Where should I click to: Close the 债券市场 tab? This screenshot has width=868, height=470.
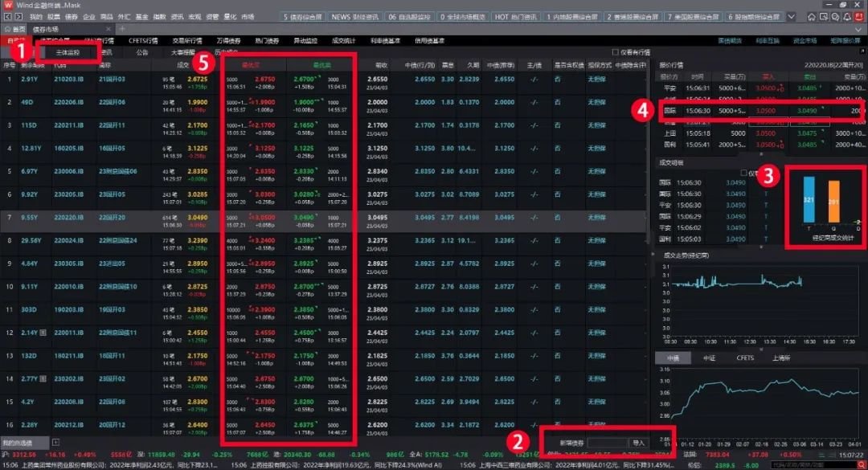108,29
